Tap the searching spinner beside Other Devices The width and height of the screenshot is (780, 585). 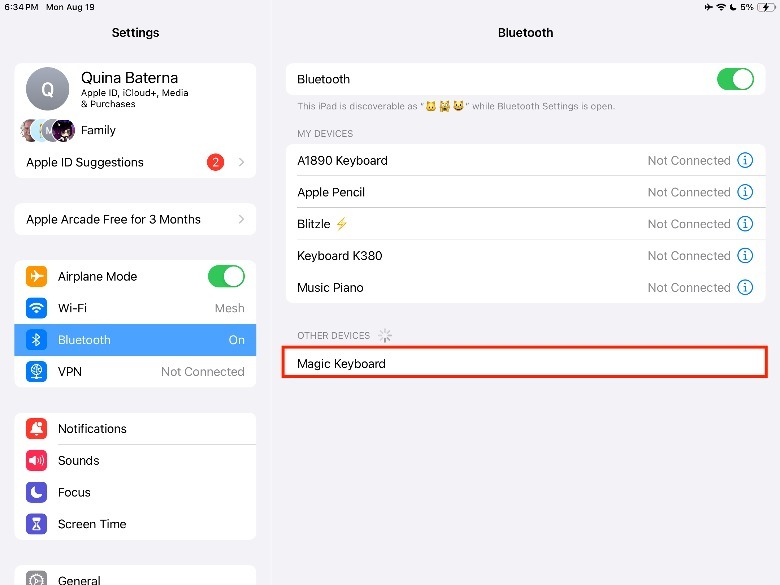pos(385,336)
